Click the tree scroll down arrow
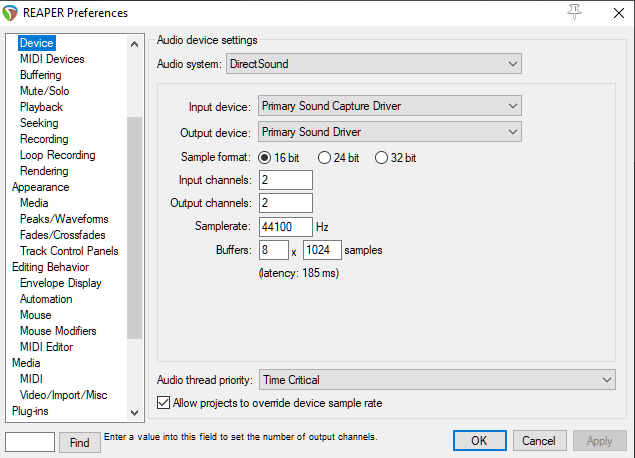635x458 pixels. 135,413
